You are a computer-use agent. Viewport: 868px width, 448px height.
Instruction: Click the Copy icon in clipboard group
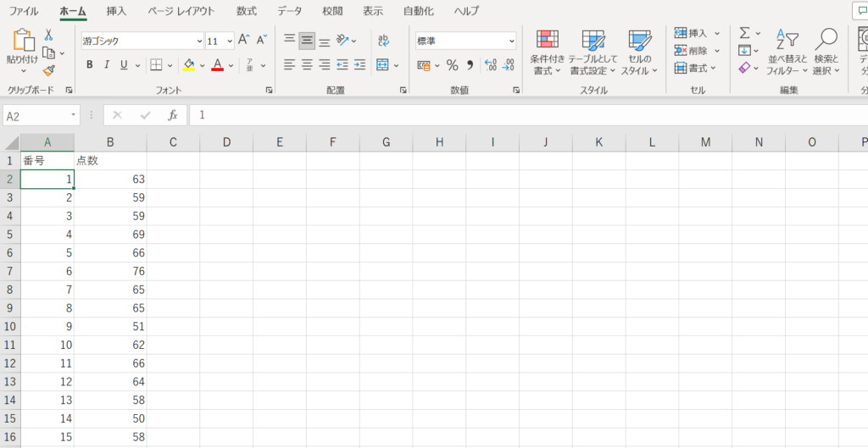49,53
